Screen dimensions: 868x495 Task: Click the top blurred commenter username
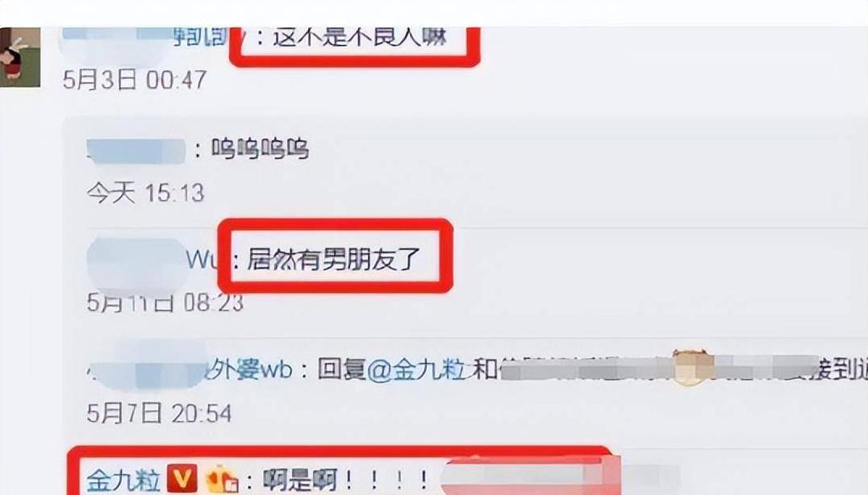click(x=145, y=36)
